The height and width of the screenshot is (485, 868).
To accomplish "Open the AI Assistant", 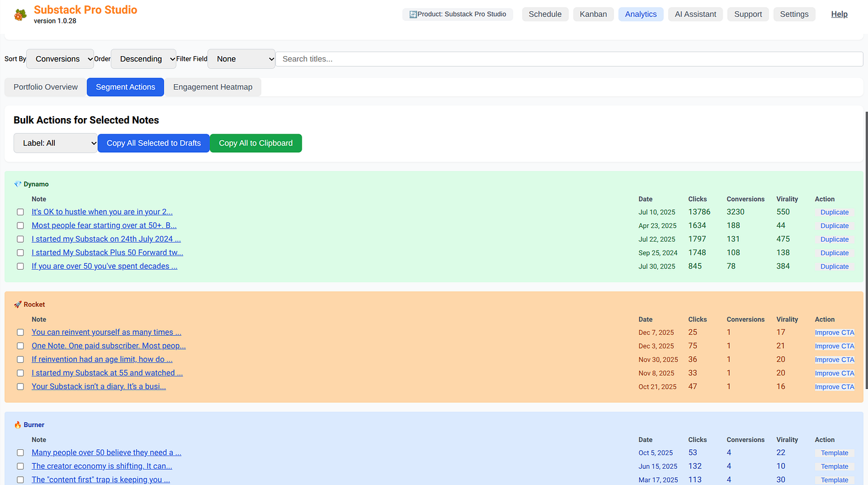I will click(696, 14).
